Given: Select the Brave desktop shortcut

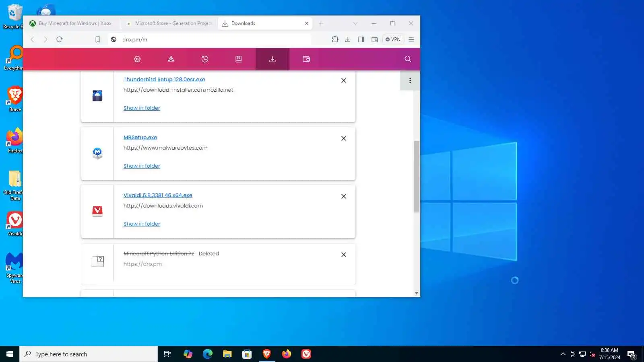Looking at the screenshot, I should 15,99.
